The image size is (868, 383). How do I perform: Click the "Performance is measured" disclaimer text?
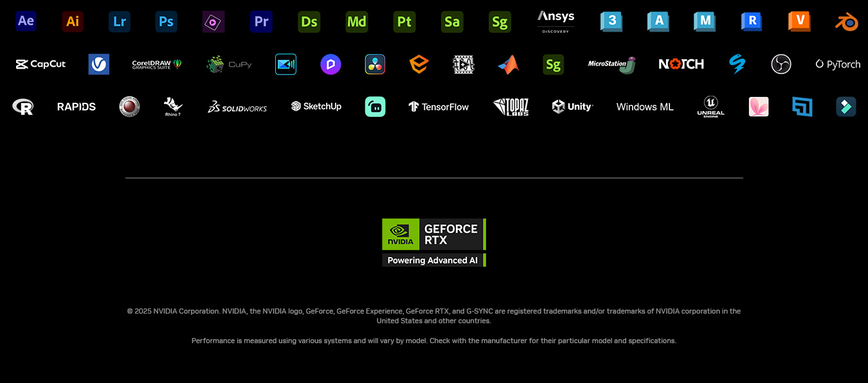click(434, 341)
